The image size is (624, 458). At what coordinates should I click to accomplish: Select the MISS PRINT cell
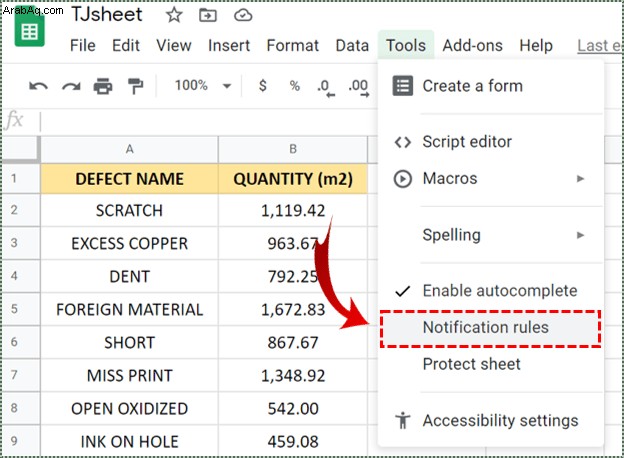(x=129, y=376)
